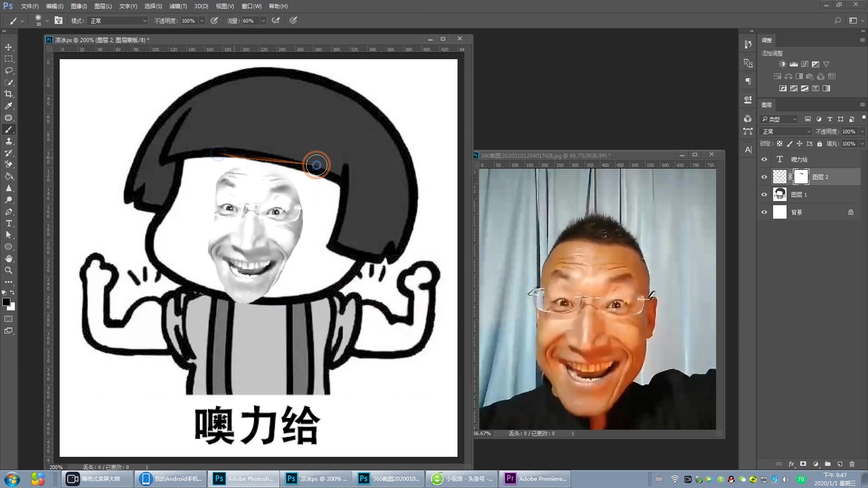Select the Move tool
Screen dimensions: 868x488
pos(9,47)
